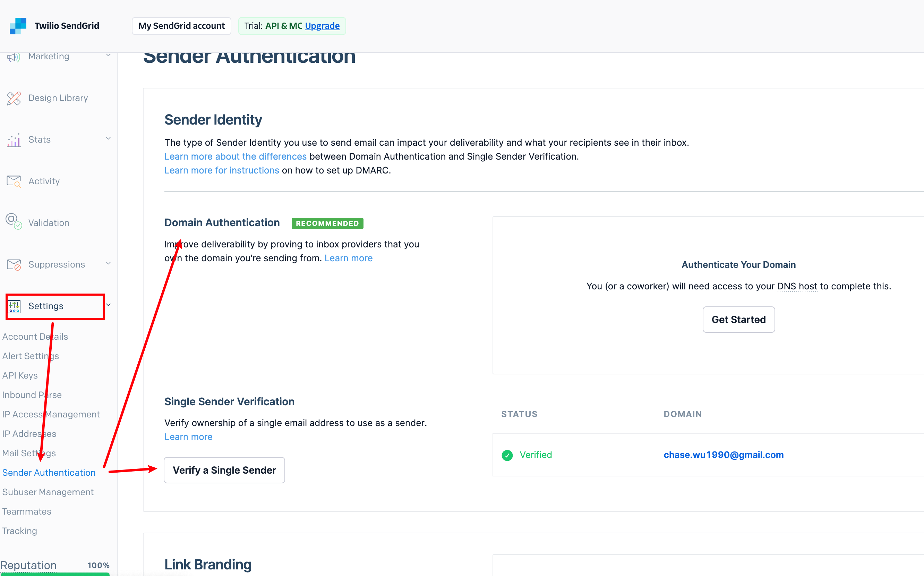Click Learn more about the differences link
The height and width of the screenshot is (576, 924).
(235, 156)
